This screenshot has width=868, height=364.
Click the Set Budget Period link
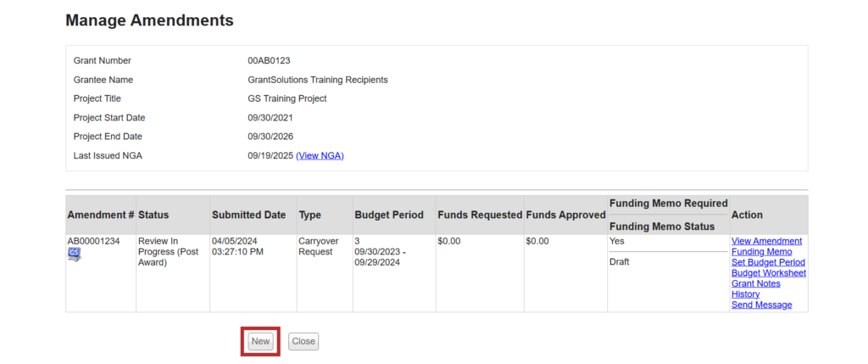[768, 262]
